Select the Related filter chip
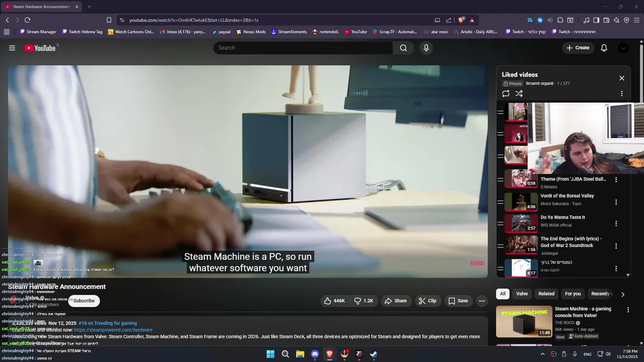Screen dimensions: 644x362 [x=546, y=294]
